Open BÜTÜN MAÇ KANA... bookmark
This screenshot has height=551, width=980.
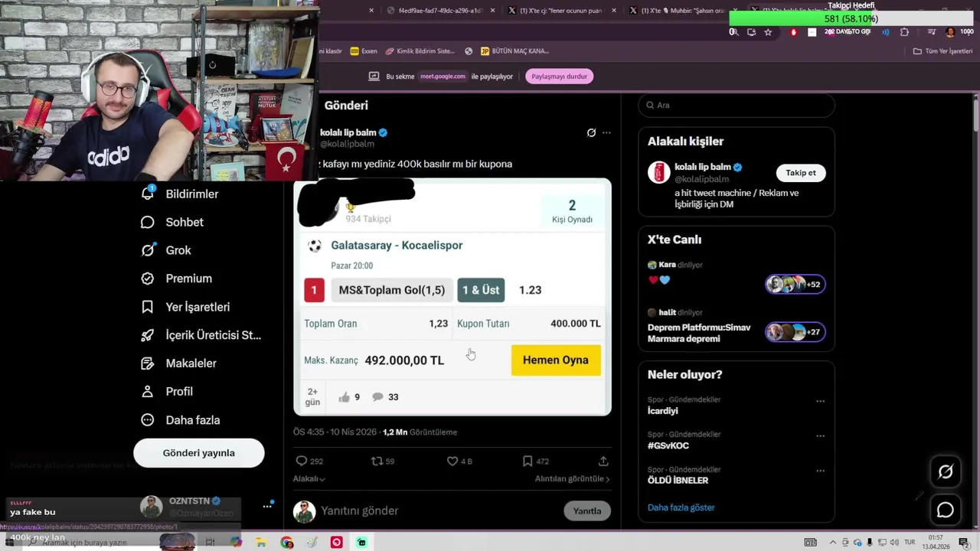(x=514, y=51)
